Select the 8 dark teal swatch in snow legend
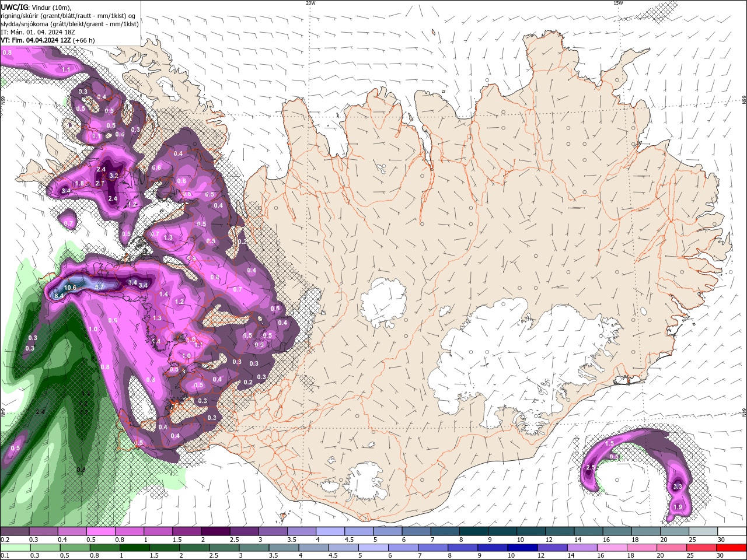Screen dimensions: 747x560 coord(473,531)
